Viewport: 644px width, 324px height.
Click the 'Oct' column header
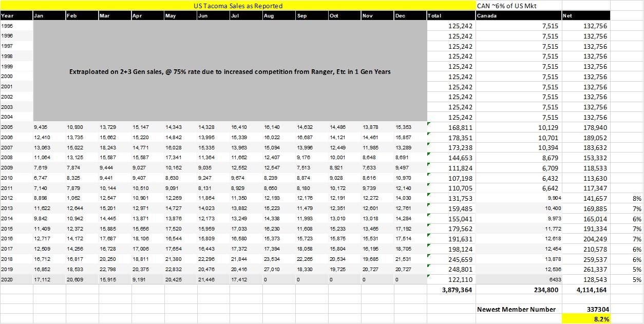tap(345, 16)
